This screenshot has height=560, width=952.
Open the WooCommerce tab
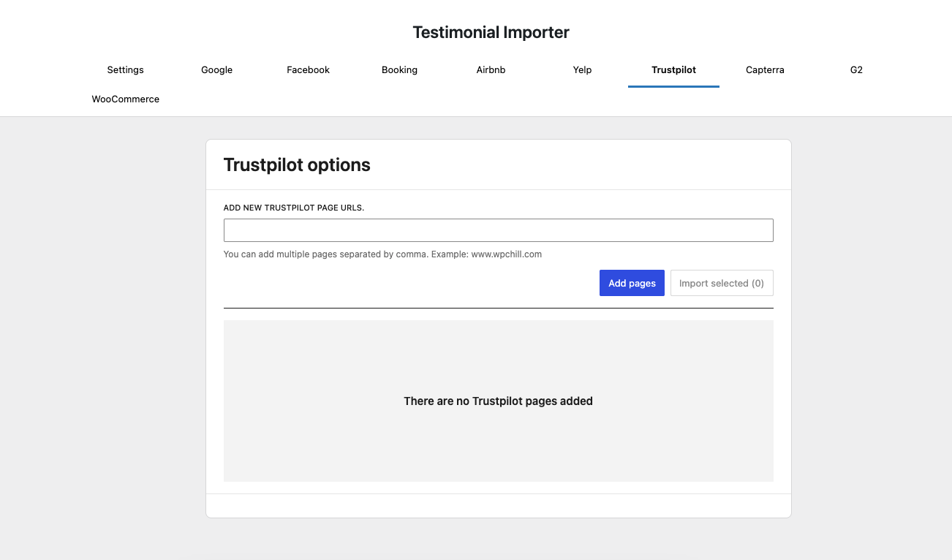[125, 99]
